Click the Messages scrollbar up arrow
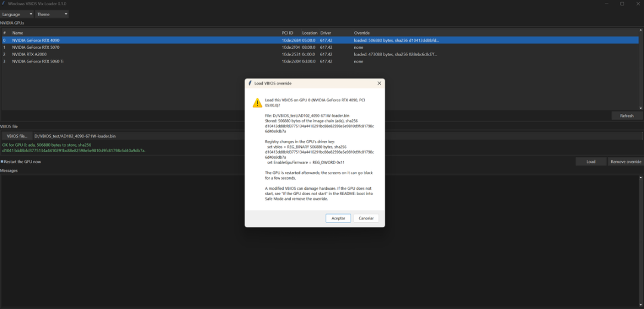The width and height of the screenshot is (644, 309). pos(641,178)
